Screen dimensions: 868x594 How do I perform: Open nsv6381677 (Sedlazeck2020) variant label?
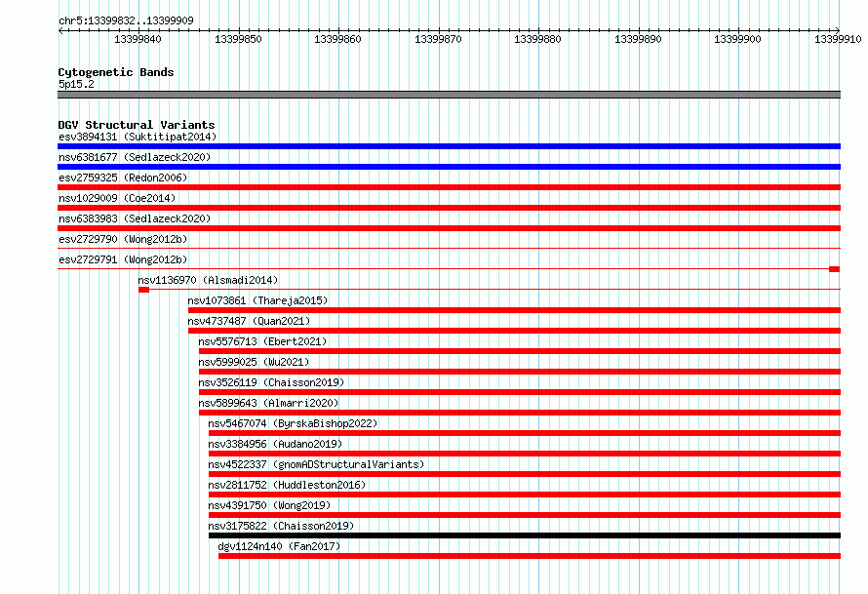pyautogui.click(x=135, y=157)
